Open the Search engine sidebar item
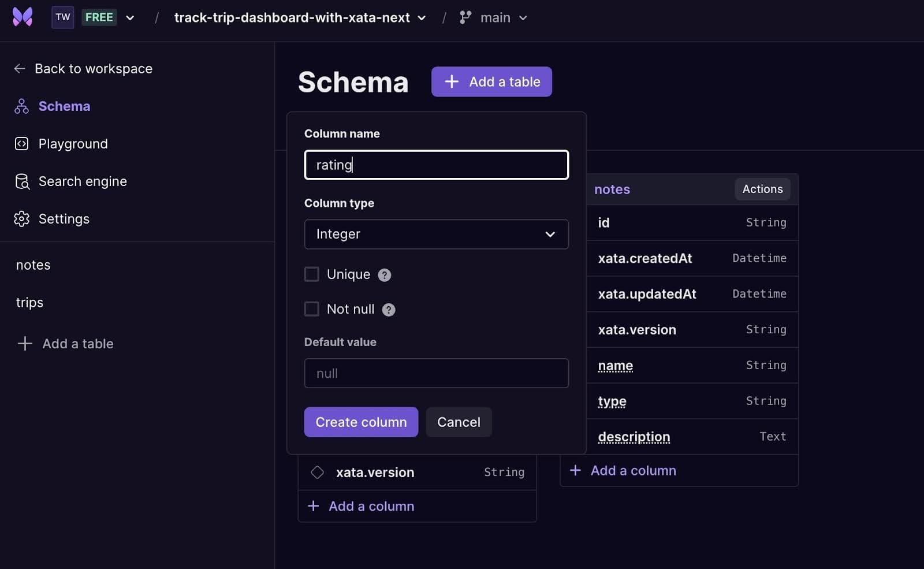This screenshot has height=569, width=924. click(70, 181)
